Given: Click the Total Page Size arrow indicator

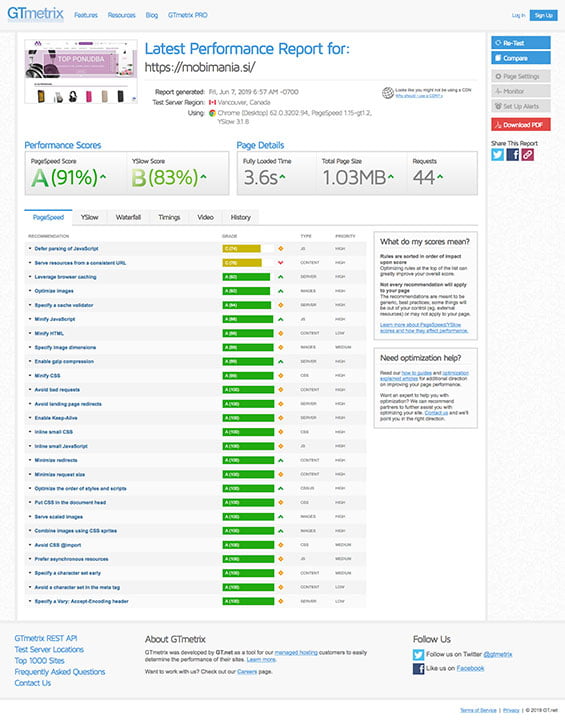Looking at the screenshot, I should pyautogui.click(x=390, y=176).
